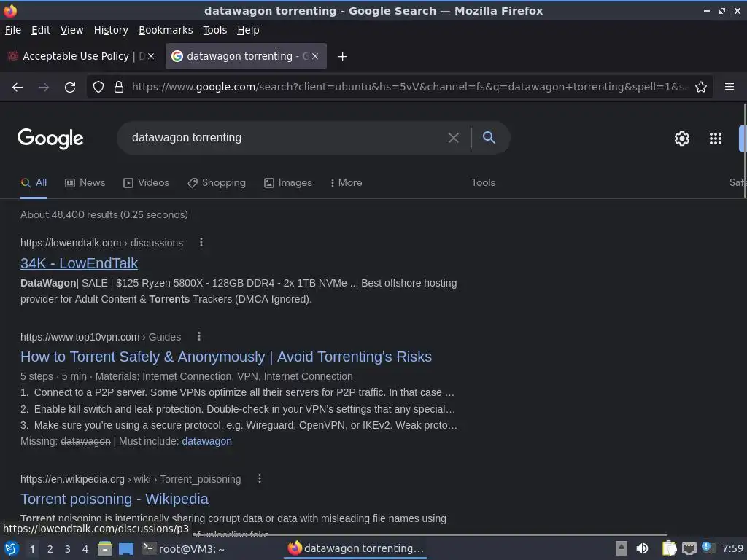Switch to Videos results
The height and width of the screenshot is (560, 747).
pyautogui.click(x=146, y=183)
